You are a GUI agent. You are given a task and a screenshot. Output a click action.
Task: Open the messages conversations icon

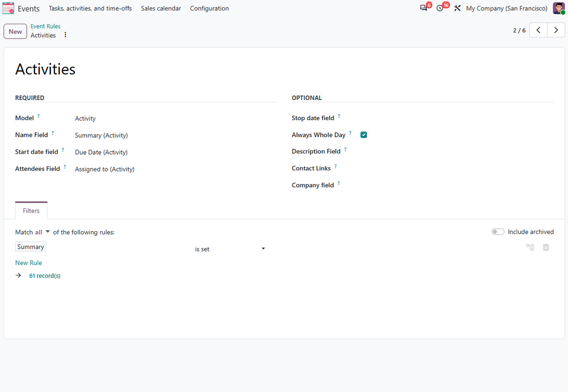pos(423,8)
